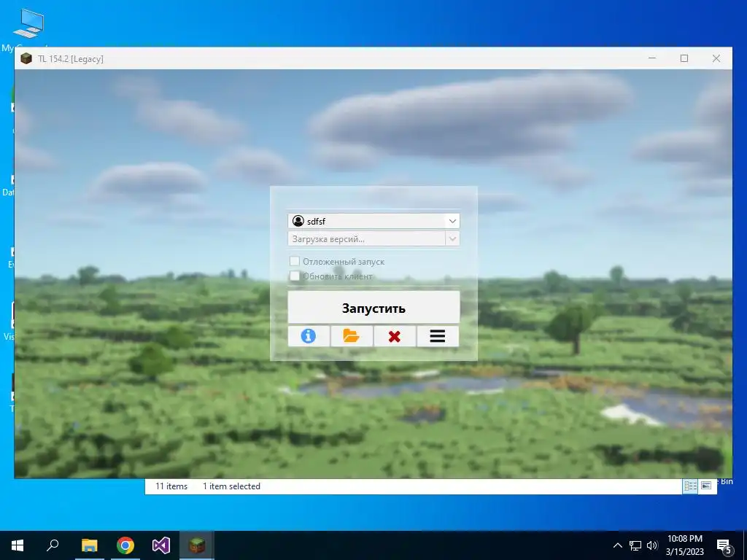This screenshot has width=747, height=560.
Task: Click '1 item selected' in Explorer status bar
Action: coord(231,486)
